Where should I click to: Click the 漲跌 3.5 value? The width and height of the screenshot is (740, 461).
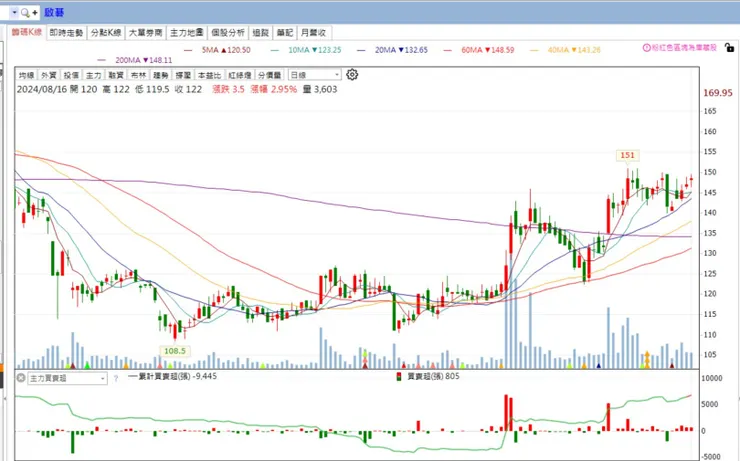228,89
